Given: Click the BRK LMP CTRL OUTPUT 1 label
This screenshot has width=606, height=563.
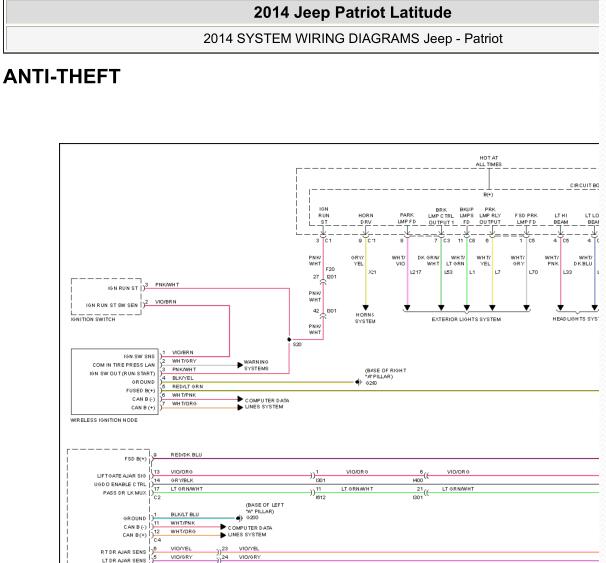Looking at the screenshot, I should (441, 216).
